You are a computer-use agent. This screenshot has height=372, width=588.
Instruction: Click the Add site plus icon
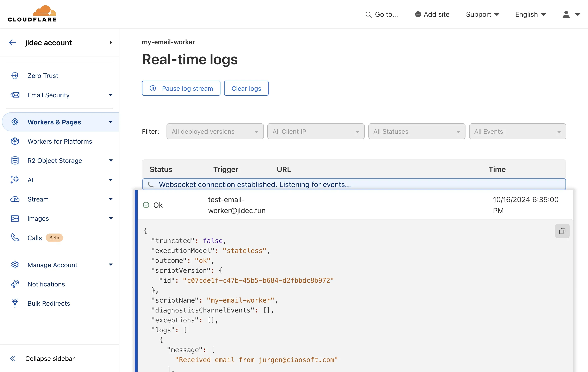418,14
